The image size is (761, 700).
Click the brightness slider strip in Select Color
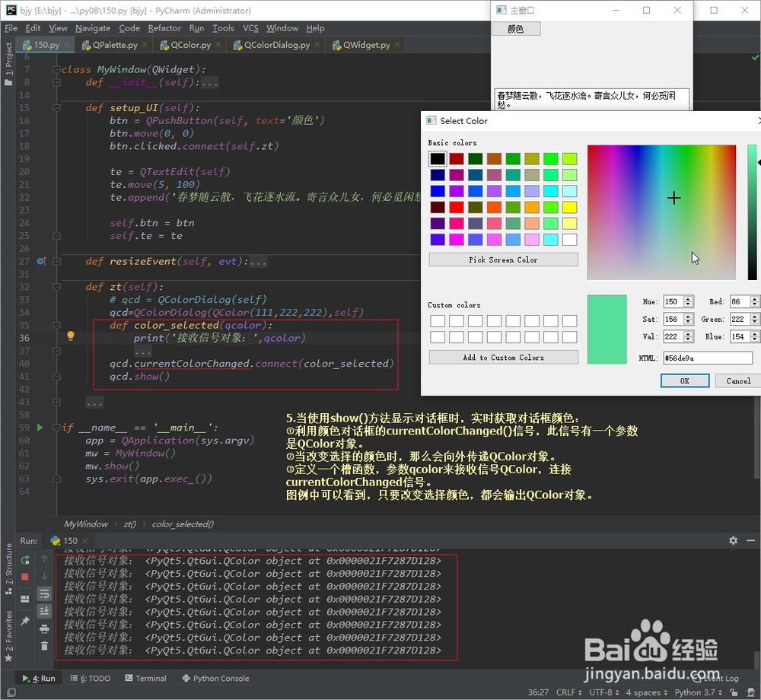point(752,212)
